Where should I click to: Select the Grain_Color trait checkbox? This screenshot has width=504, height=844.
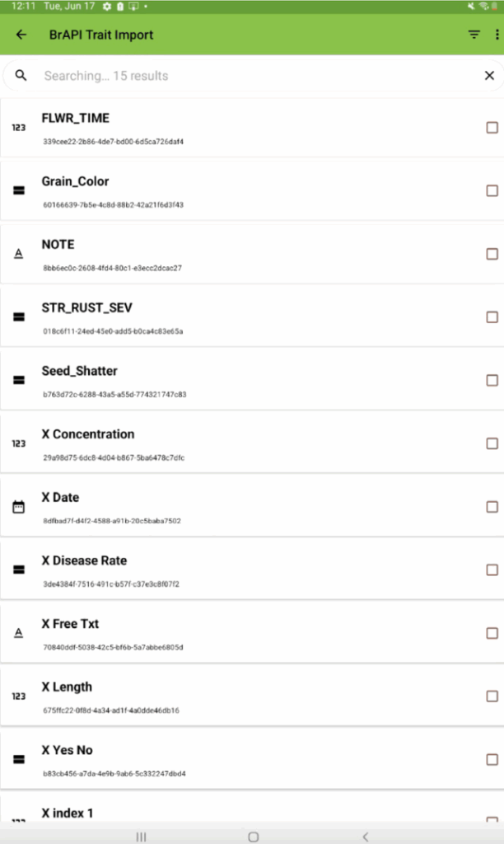[x=492, y=190]
